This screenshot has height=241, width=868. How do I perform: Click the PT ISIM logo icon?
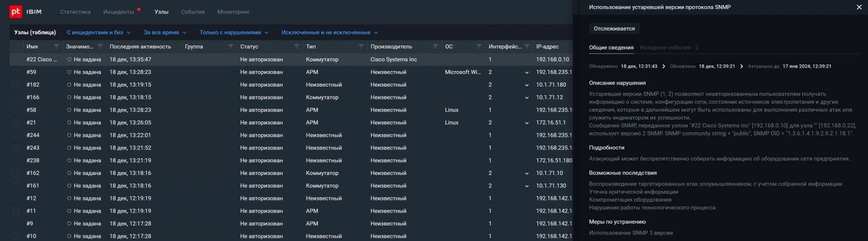(x=15, y=12)
